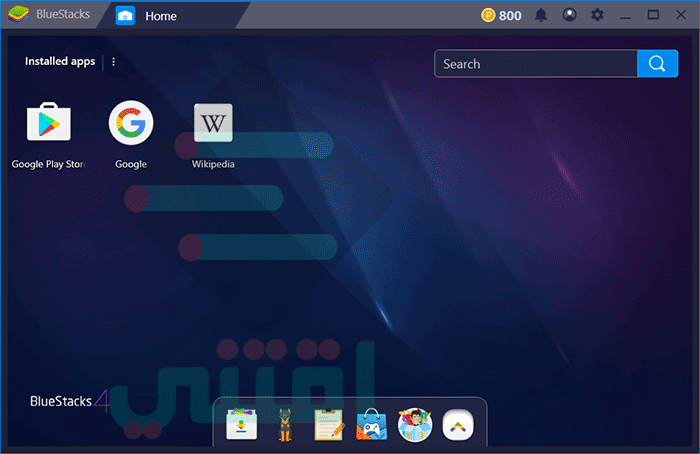Open the Google Play Store app
Viewport: 700px width, 454px height.
click(x=49, y=122)
